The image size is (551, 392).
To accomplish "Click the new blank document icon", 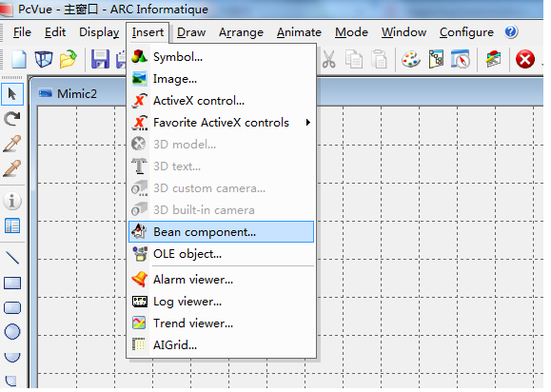I will pos(19,59).
